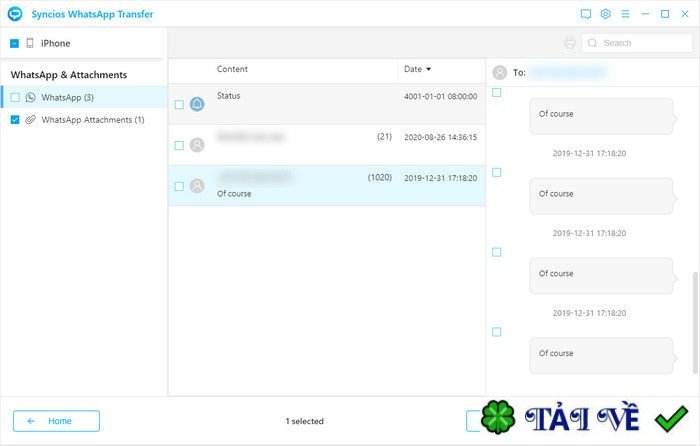Click the WhatsApp logo icon in sidebar

(30, 97)
